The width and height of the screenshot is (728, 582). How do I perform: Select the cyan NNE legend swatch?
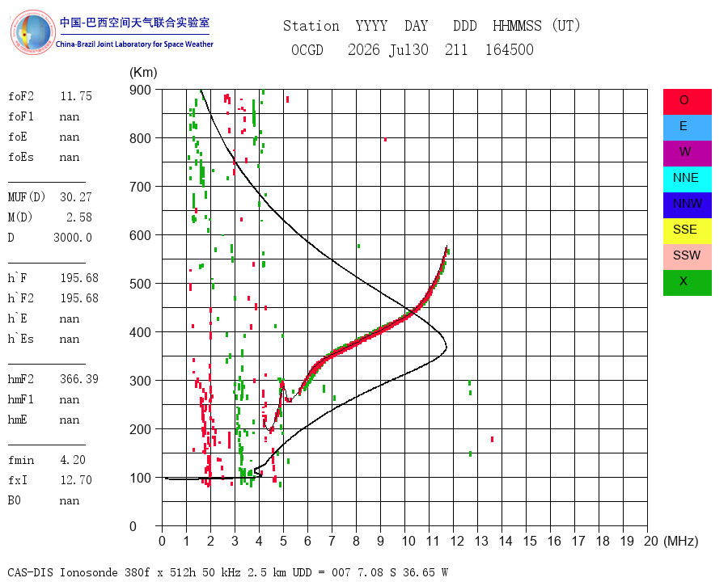[x=687, y=179]
